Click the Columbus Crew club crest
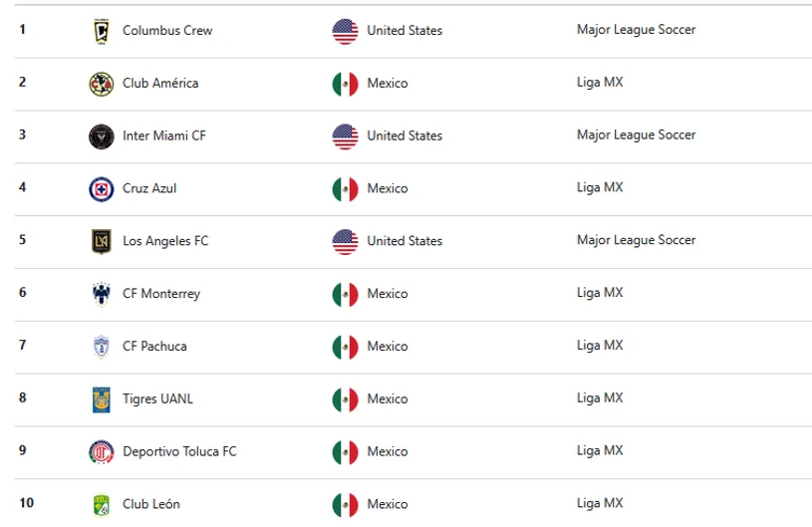 click(x=102, y=31)
